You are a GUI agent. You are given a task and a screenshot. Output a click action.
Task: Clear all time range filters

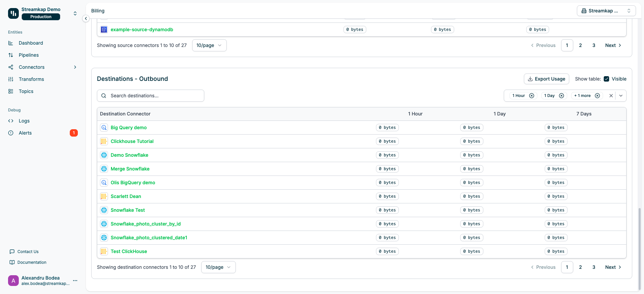[x=611, y=96]
